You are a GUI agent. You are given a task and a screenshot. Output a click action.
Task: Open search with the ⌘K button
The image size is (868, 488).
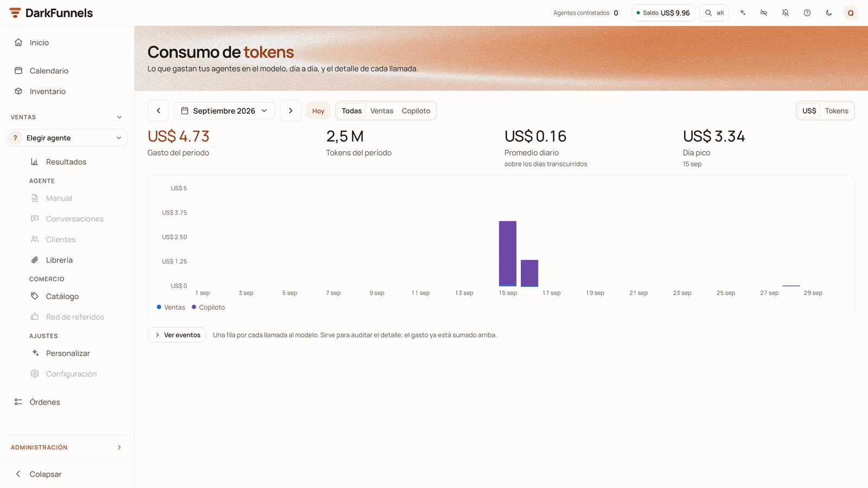tap(714, 13)
